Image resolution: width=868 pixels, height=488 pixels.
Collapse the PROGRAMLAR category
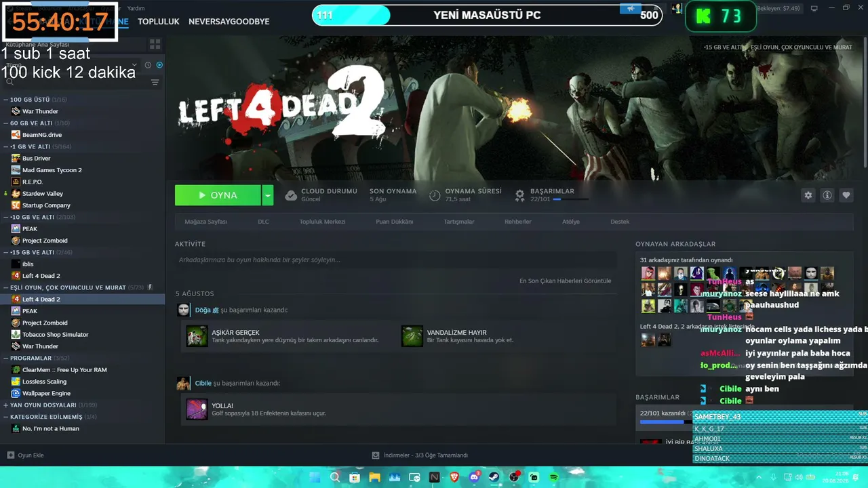6,358
